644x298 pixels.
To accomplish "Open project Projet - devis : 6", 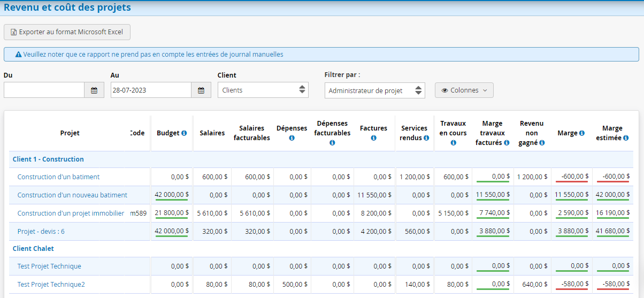I will tap(41, 232).
